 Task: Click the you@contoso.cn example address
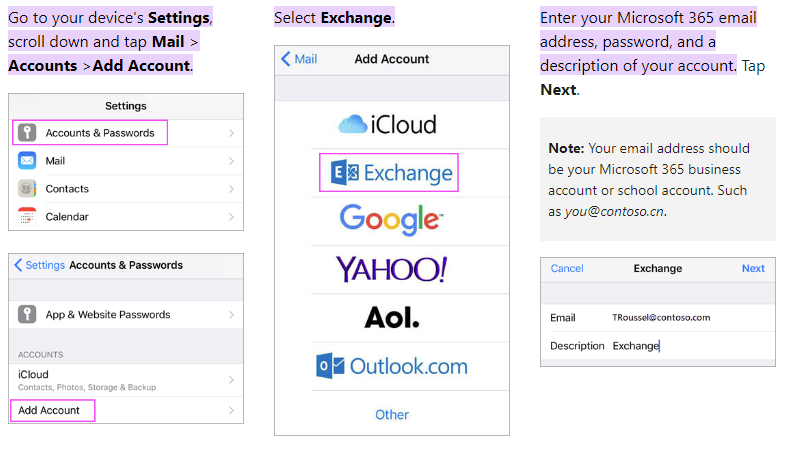[x=614, y=211]
